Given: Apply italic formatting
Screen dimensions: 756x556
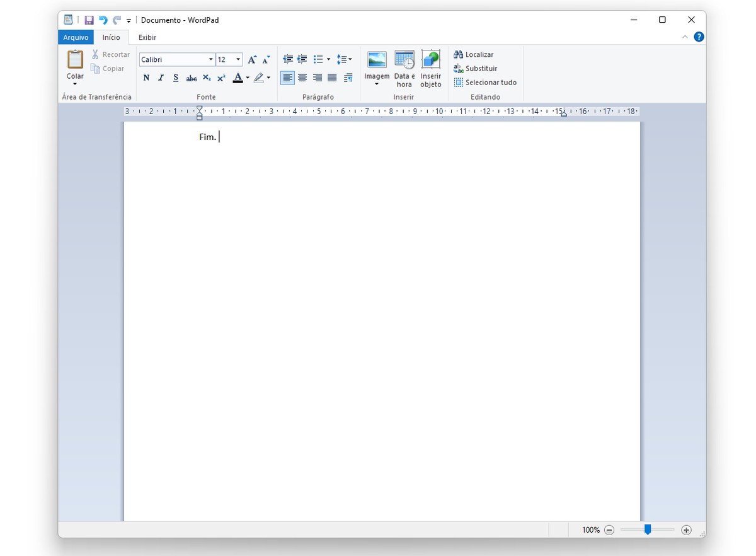Looking at the screenshot, I should [161, 78].
